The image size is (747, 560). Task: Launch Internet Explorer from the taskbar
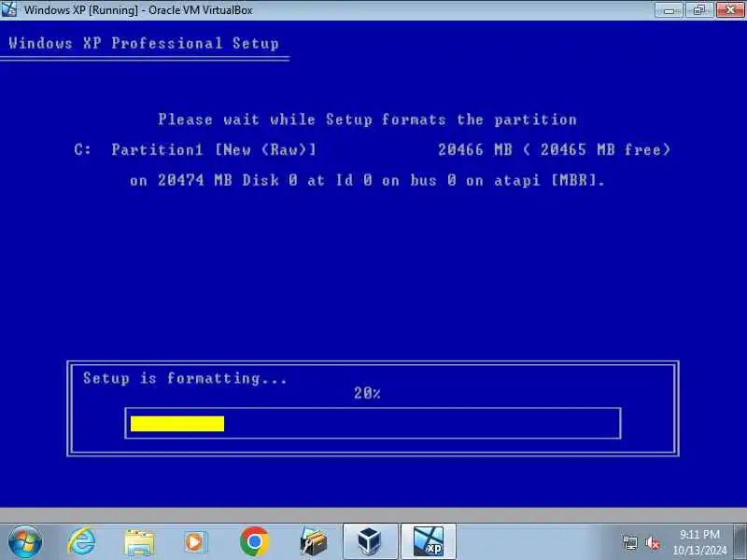pos(81,541)
